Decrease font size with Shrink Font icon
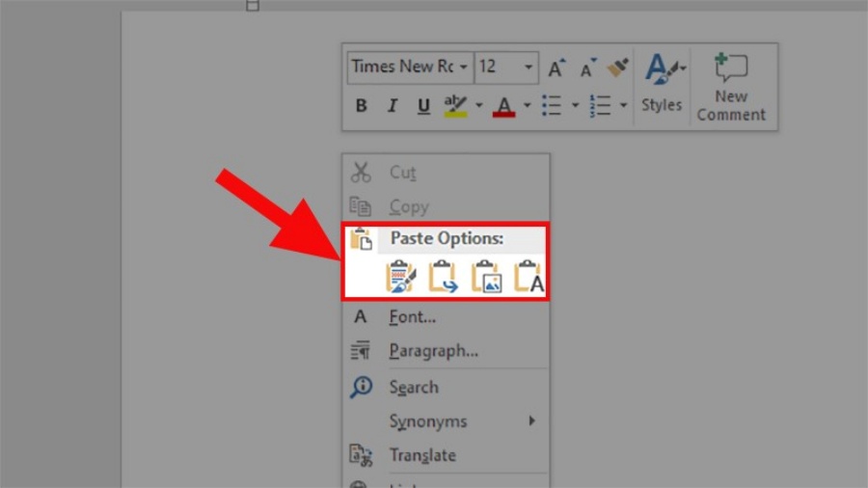The height and width of the screenshot is (488, 868). [x=587, y=68]
